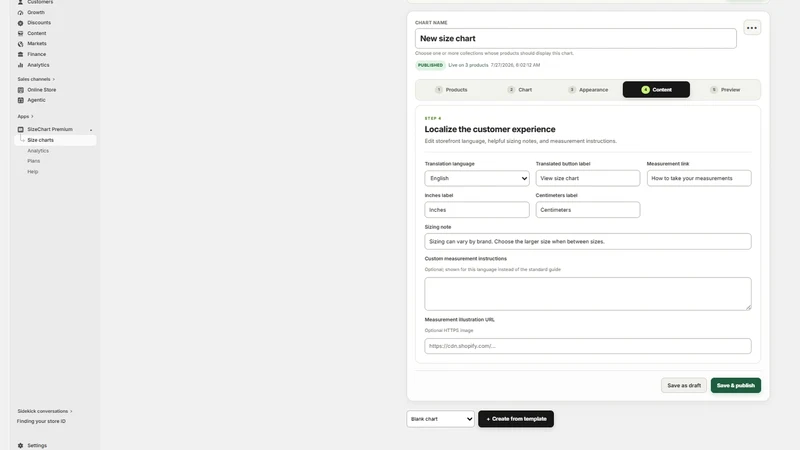Click the Translated button label field
The height and width of the screenshot is (450, 800).
click(588, 178)
